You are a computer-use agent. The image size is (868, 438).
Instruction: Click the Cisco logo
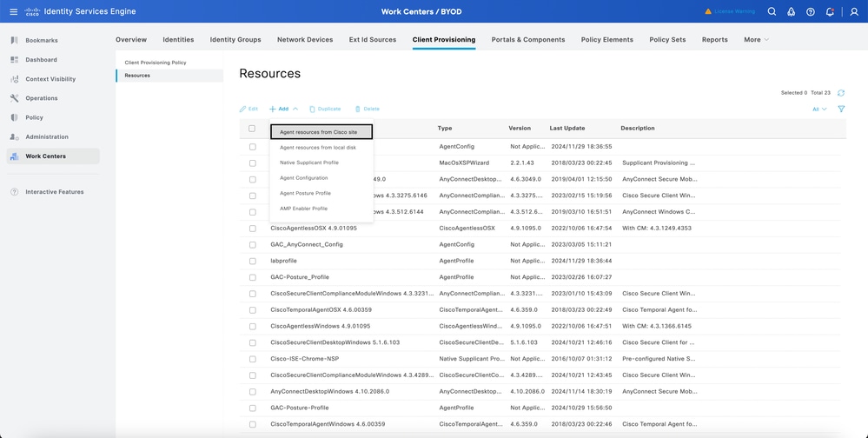tap(33, 11)
